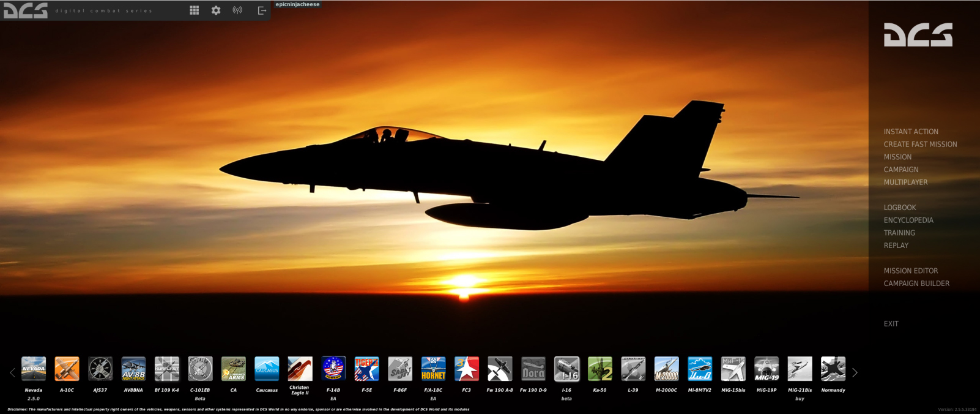Open the settings gear icon
Viewport: 980px width, 414px height.
(216, 10)
